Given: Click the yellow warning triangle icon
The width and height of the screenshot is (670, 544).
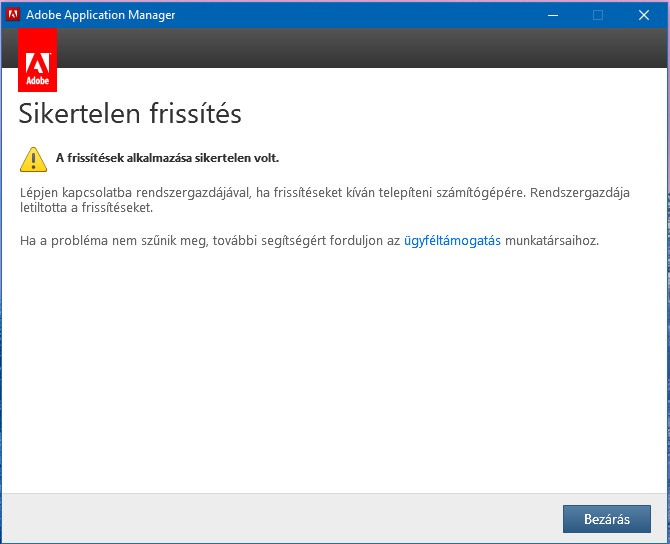Looking at the screenshot, I should [x=34, y=158].
